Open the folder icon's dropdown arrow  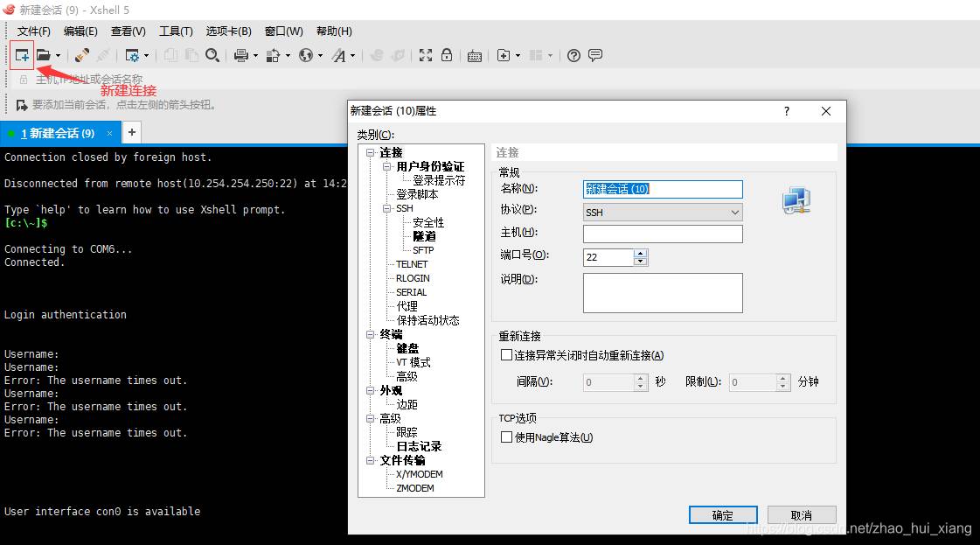click(x=58, y=56)
